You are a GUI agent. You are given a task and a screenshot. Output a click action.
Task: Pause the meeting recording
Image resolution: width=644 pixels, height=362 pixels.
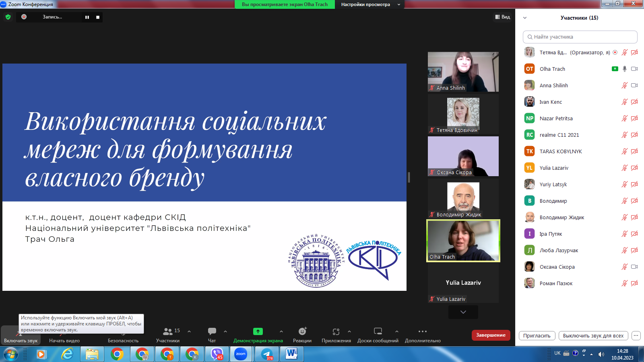(x=87, y=17)
